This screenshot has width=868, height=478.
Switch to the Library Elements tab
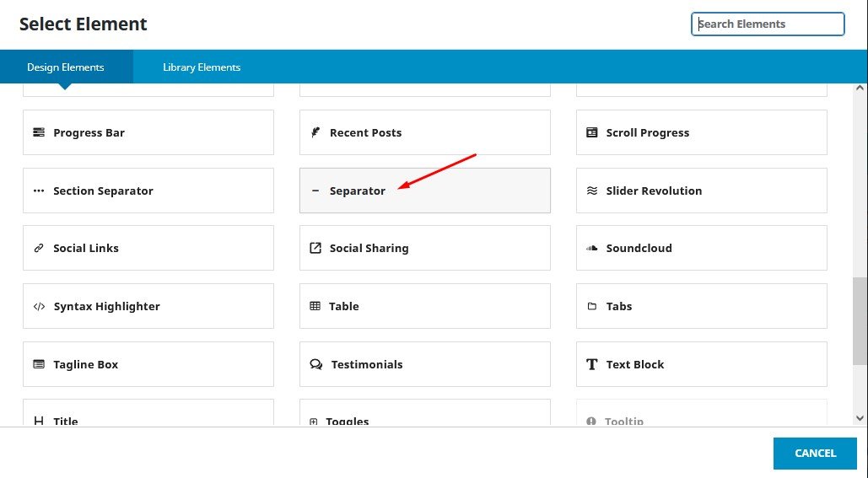click(x=202, y=67)
